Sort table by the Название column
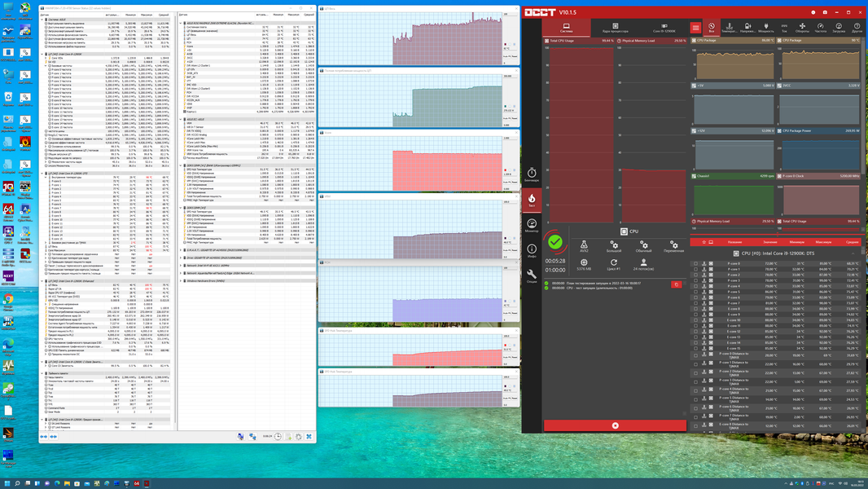The image size is (868, 489). (734, 242)
